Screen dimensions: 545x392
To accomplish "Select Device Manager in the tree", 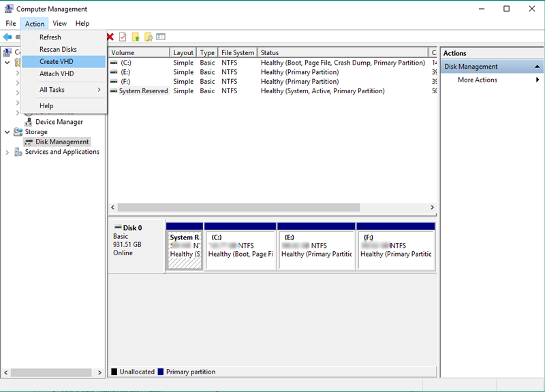I will coord(59,122).
